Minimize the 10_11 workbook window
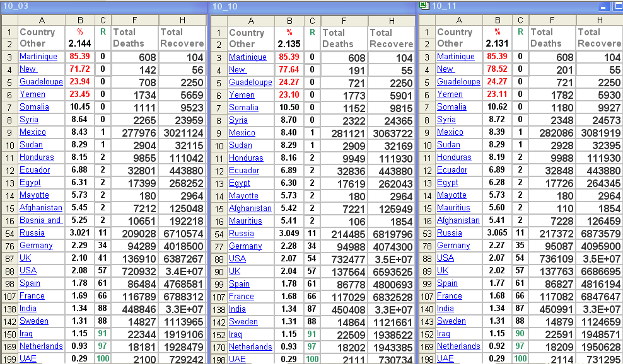This screenshot has height=364, width=623. tap(604, 6)
